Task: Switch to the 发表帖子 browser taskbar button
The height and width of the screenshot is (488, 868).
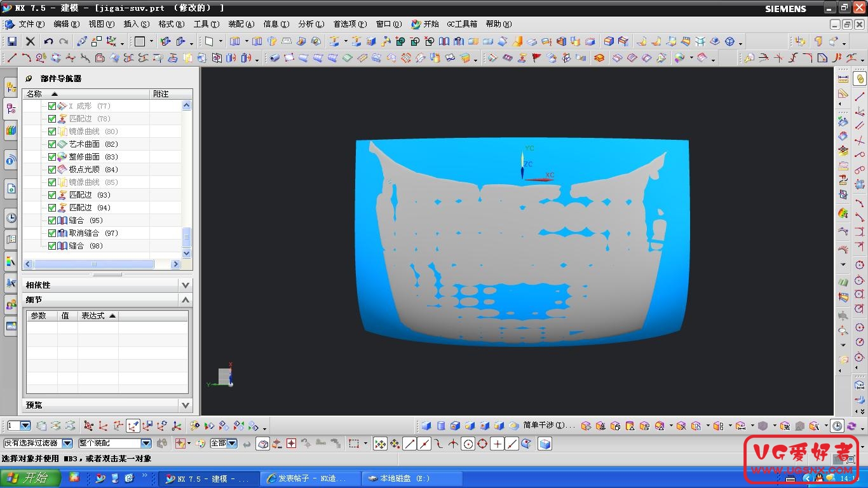Action: [311, 478]
